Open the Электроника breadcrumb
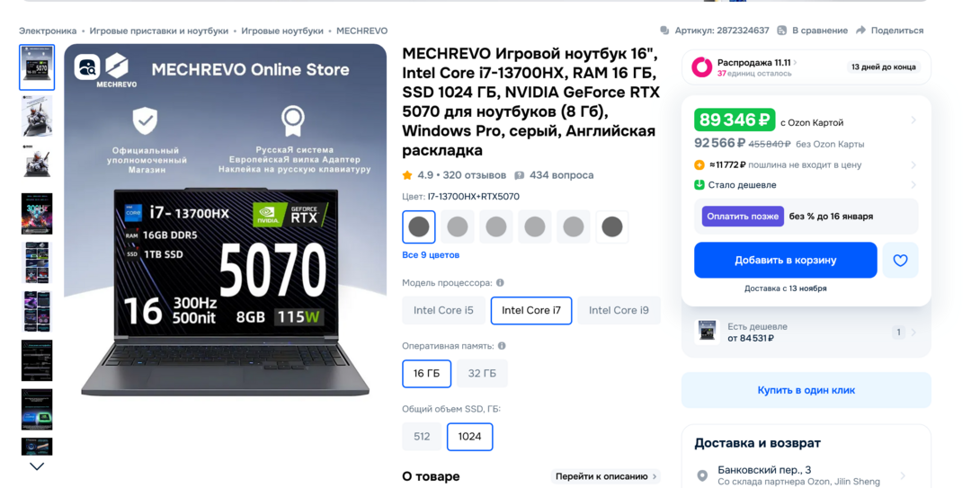Image resolution: width=980 pixels, height=488 pixels. pyautogui.click(x=48, y=31)
